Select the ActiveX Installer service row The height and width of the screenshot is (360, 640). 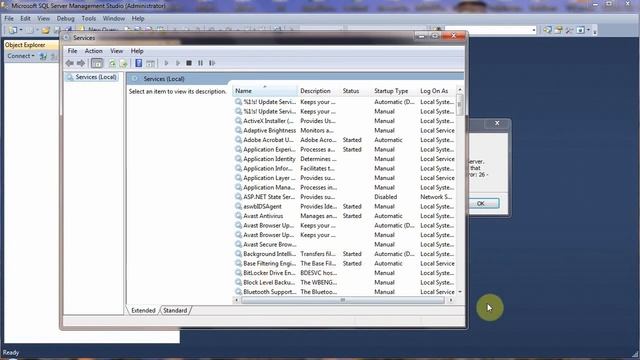coord(345,121)
